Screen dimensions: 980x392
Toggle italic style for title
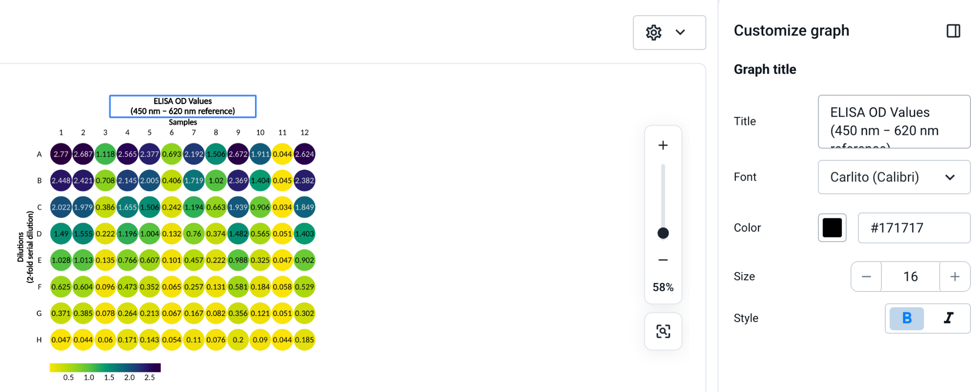948,318
